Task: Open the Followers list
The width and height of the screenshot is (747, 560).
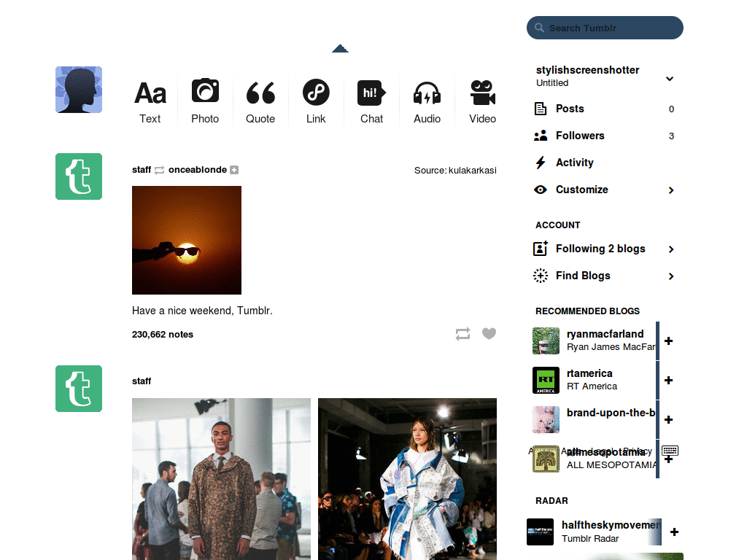Action: point(605,136)
